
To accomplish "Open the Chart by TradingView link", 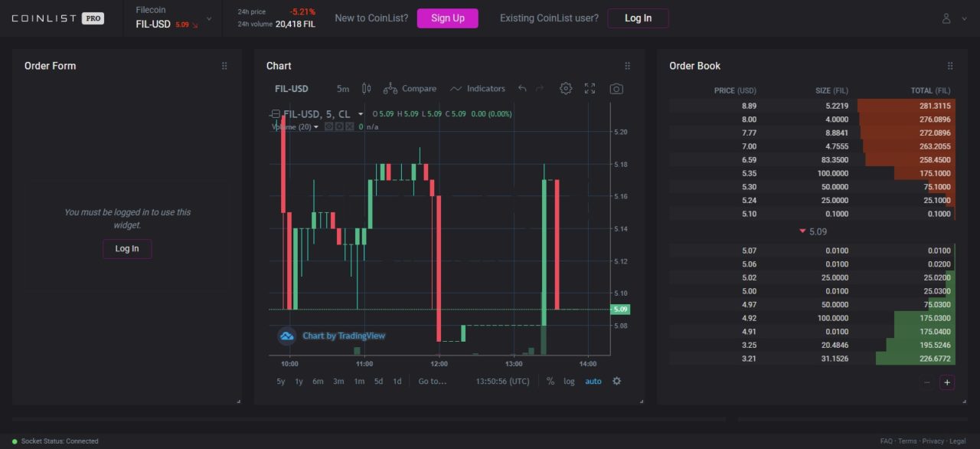I will [x=344, y=336].
